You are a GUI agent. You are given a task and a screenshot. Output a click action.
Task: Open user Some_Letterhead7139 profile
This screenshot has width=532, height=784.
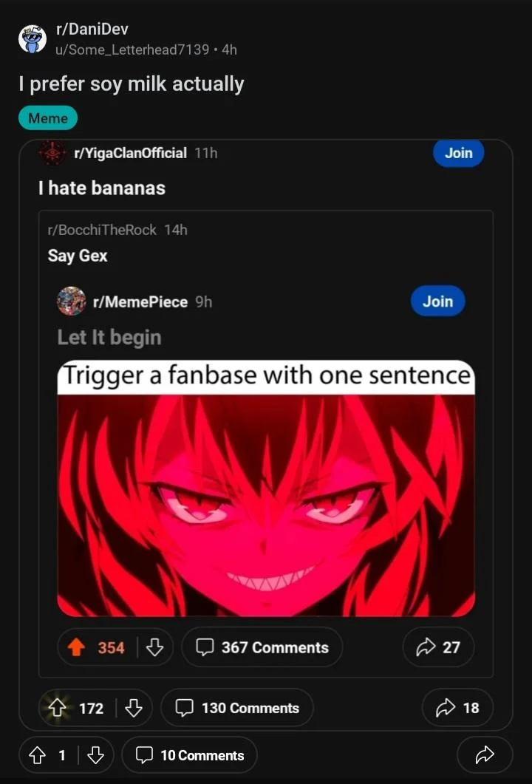coord(132,50)
